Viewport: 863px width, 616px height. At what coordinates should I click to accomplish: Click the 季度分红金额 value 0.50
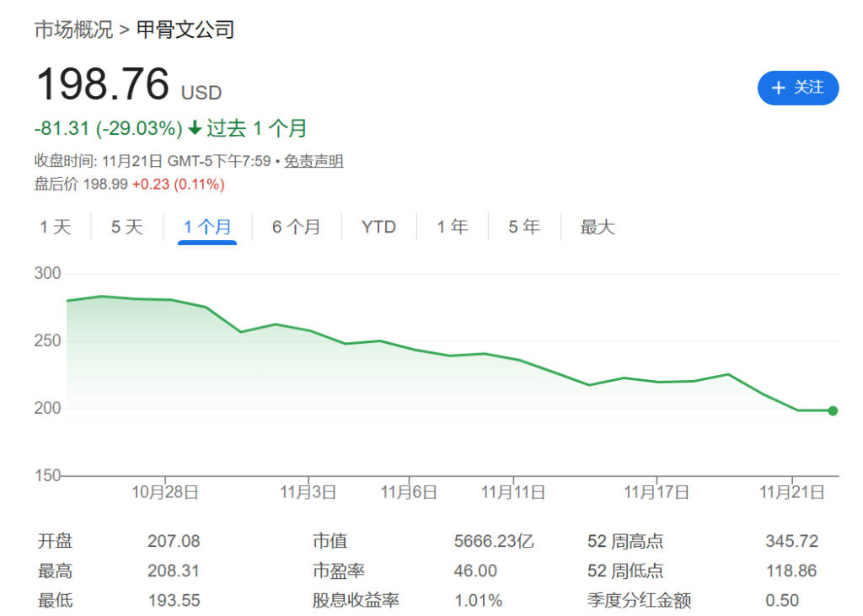coord(782,600)
